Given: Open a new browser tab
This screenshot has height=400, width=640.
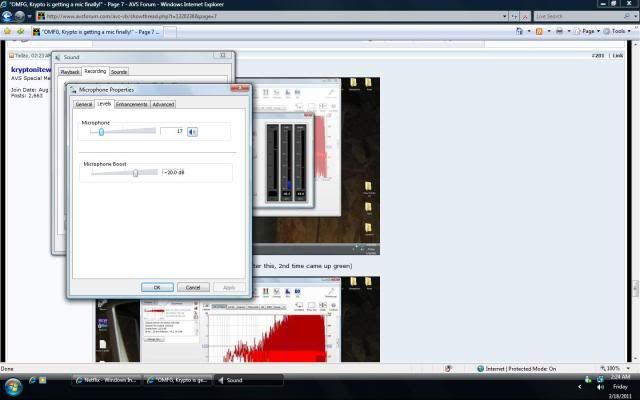Looking at the screenshot, I should (170, 32).
